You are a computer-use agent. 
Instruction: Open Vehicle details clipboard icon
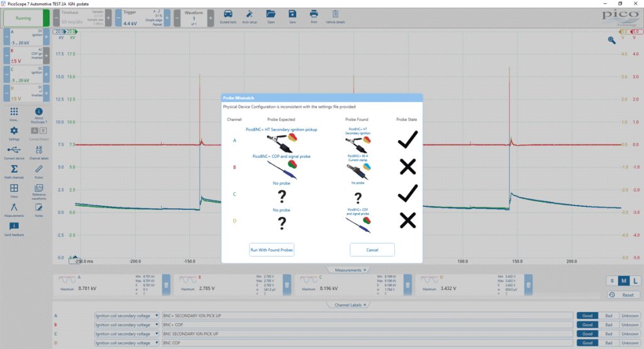coord(335,16)
